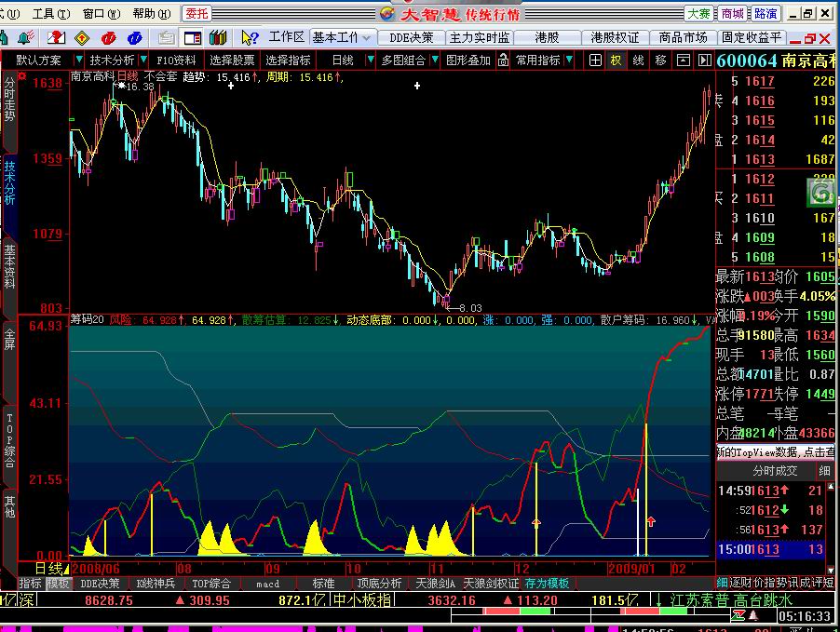Open dropdown arrow next to 多图组合
840x632 pixels.
point(435,60)
